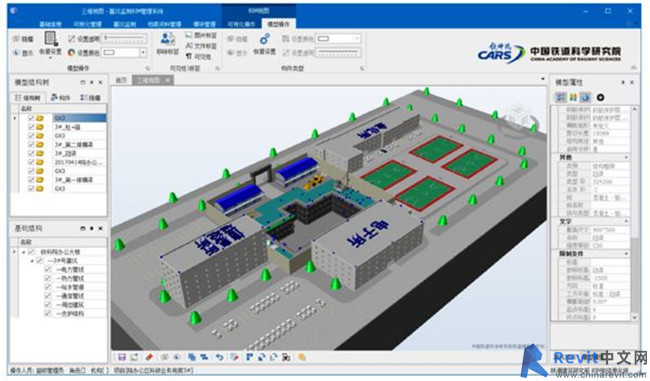Open the 模型操作 group dialog launcher
Viewport: 650px width, 381px height.
[x=147, y=68]
